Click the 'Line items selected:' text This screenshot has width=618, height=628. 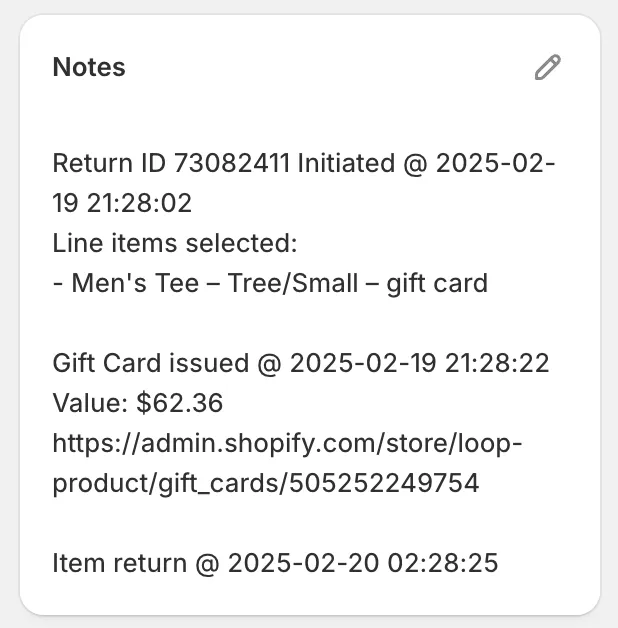[x=175, y=243]
